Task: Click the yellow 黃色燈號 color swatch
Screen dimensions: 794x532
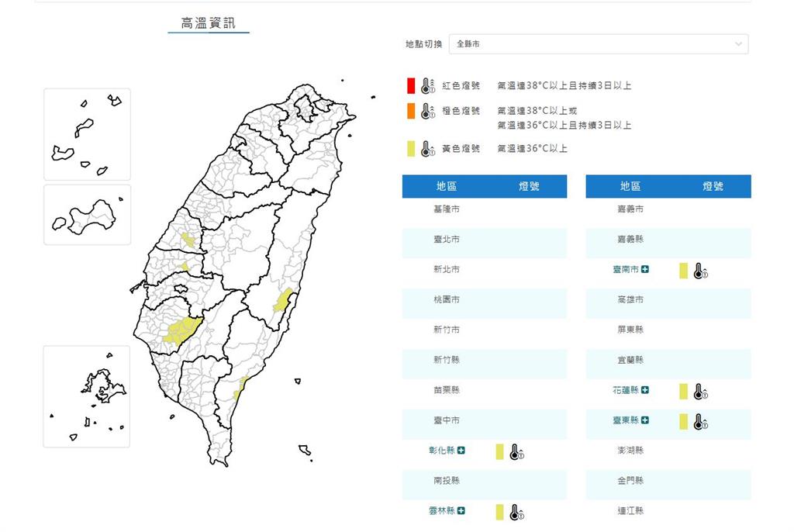Action: [411, 149]
